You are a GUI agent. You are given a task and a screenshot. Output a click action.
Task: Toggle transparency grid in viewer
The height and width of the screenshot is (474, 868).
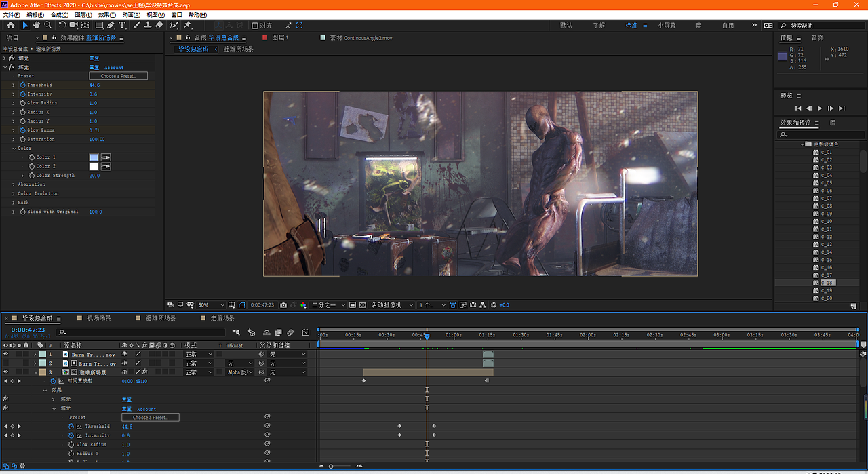point(363,305)
